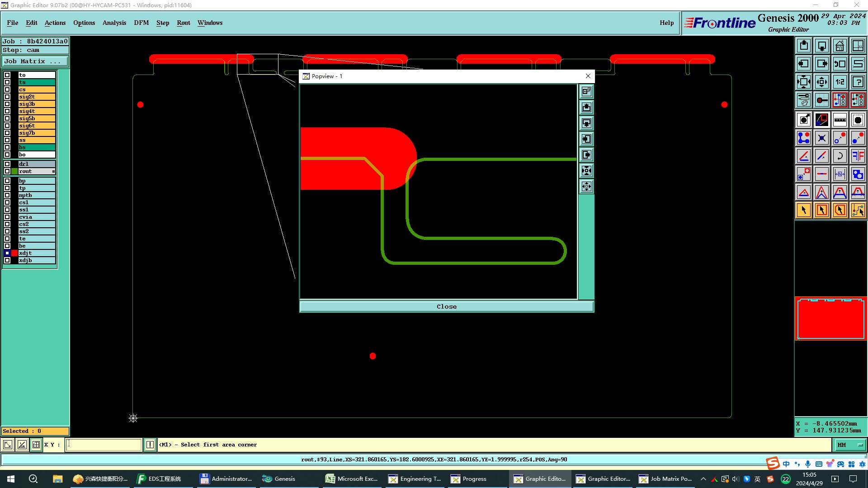Viewport: 868px width, 488px height.
Task: Toggle the xdjt layer checkbox
Action: [7, 253]
